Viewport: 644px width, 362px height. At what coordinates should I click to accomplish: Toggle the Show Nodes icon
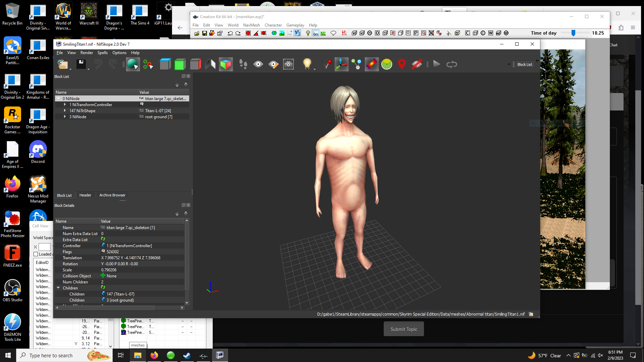tap(356, 64)
